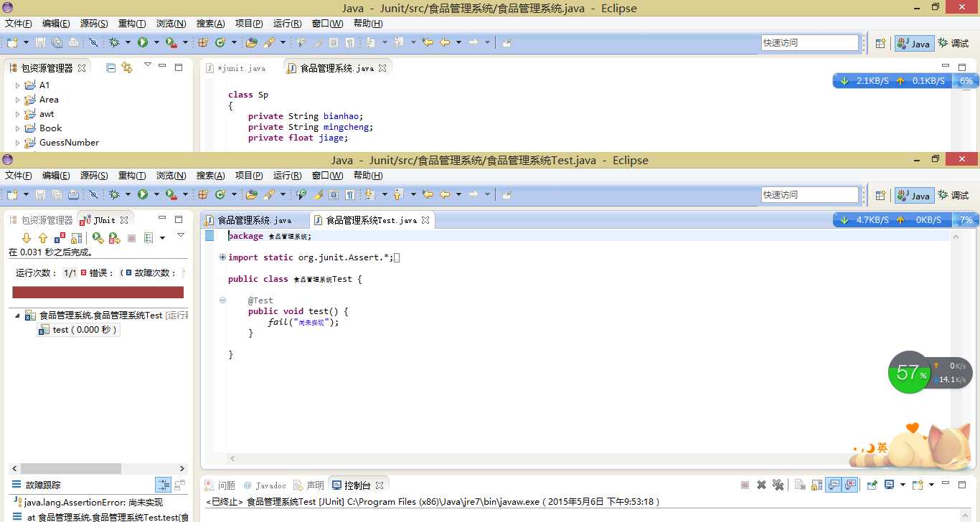Click Open Perspective icon in lower window
This screenshot has width=980, height=522.
[880, 195]
